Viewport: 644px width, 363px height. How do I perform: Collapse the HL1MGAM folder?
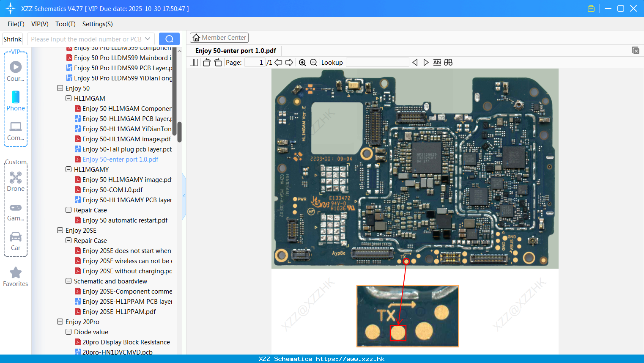(x=69, y=98)
